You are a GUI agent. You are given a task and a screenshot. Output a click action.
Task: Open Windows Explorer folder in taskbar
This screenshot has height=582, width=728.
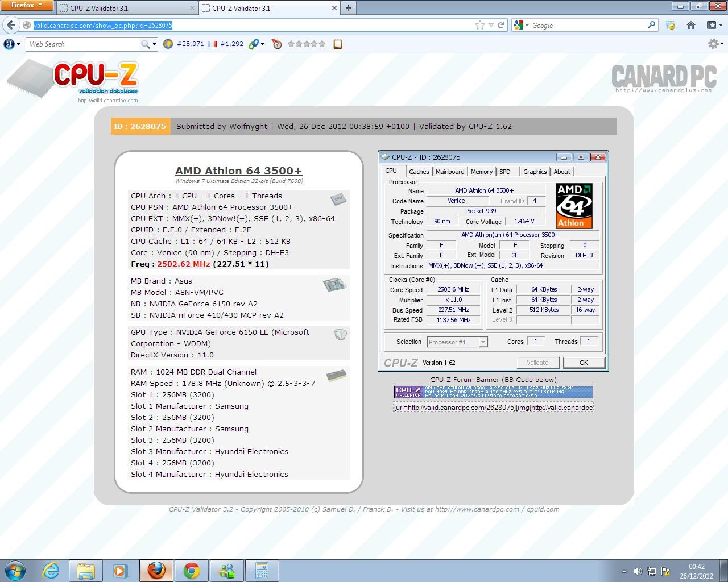pos(86,570)
